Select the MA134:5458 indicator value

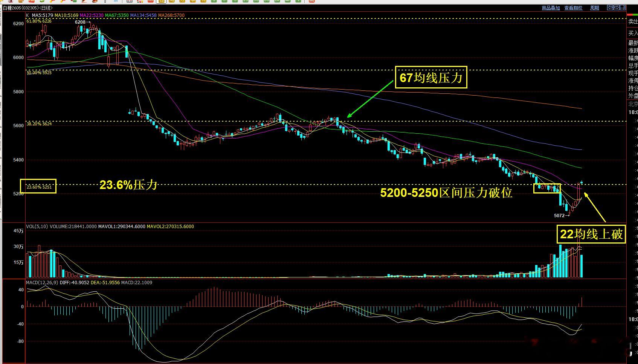(143, 15)
